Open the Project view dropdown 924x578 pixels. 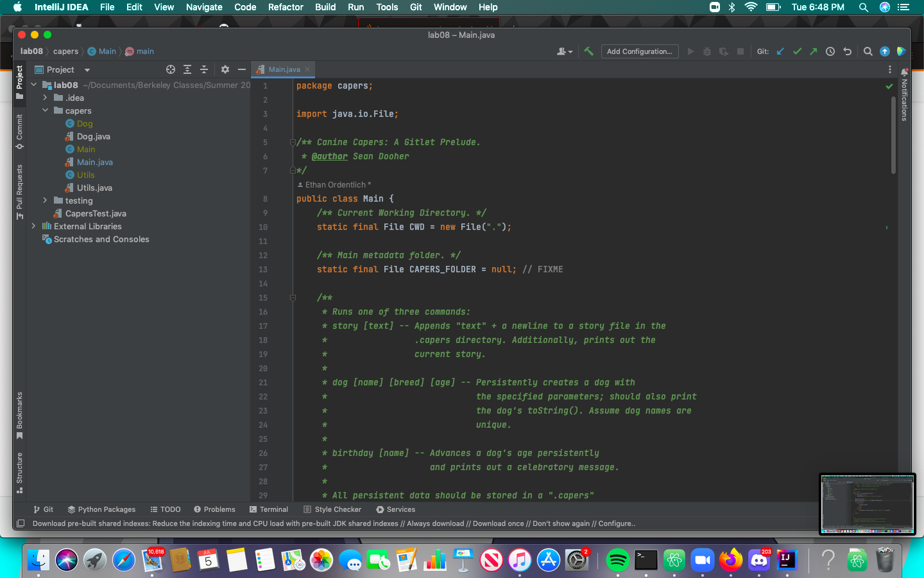click(x=87, y=70)
